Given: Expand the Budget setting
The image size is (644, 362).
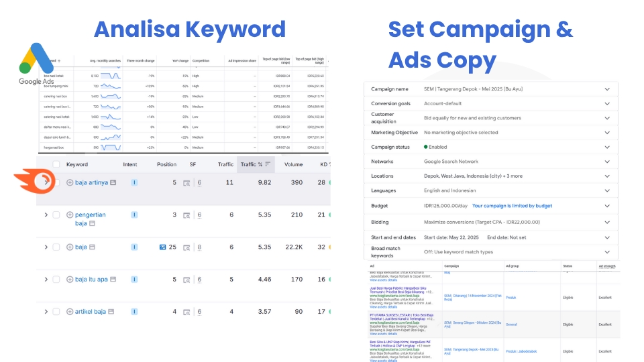Looking at the screenshot, I should pos(607,206).
